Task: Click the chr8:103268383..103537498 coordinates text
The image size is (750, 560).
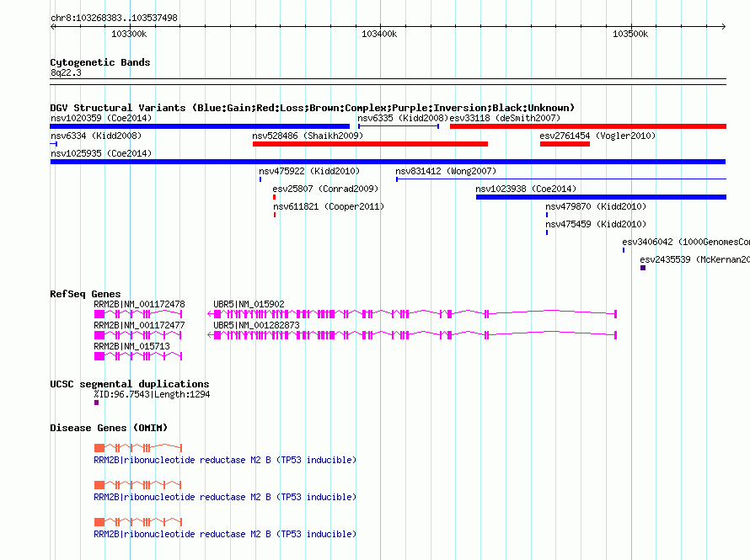Action: (114, 18)
